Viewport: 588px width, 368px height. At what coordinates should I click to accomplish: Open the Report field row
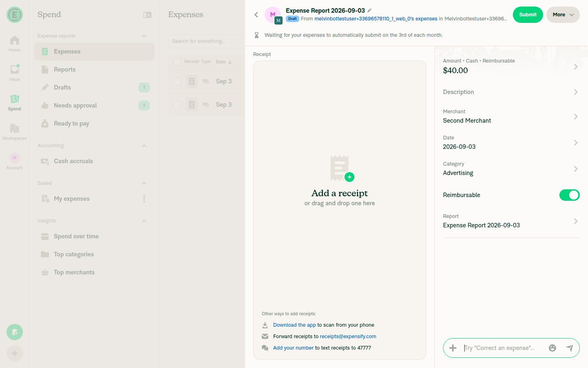[x=511, y=221]
